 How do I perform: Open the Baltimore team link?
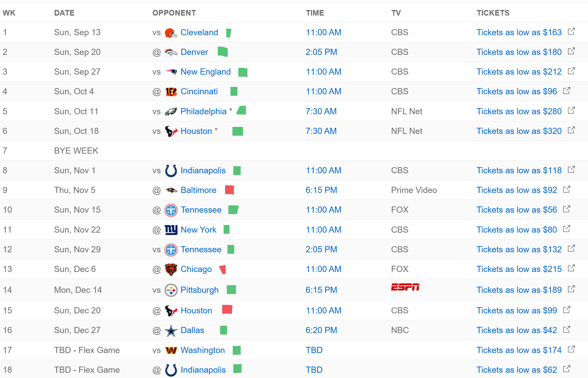[198, 190]
